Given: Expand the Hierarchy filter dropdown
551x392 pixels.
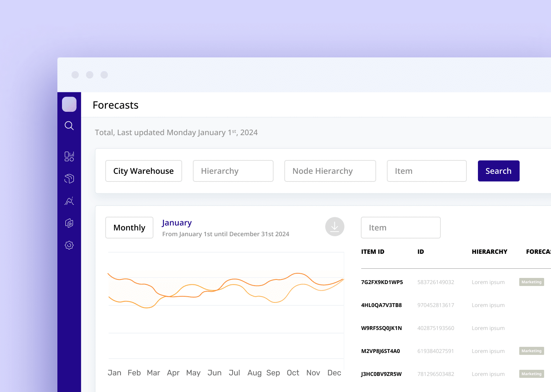Looking at the screenshot, I should (x=233, y=171).
